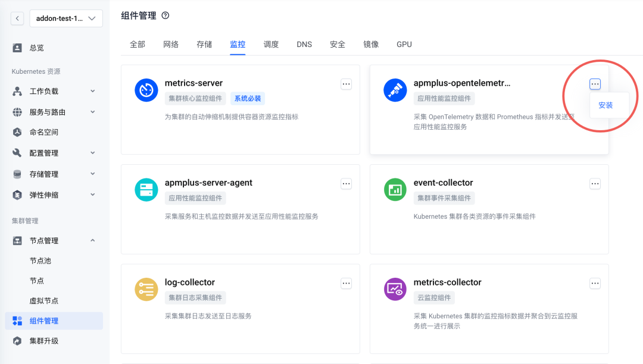The image size is (643, 364).
Task: Open the addon-test-1 cluster dropdown
Action: [66, 18]
